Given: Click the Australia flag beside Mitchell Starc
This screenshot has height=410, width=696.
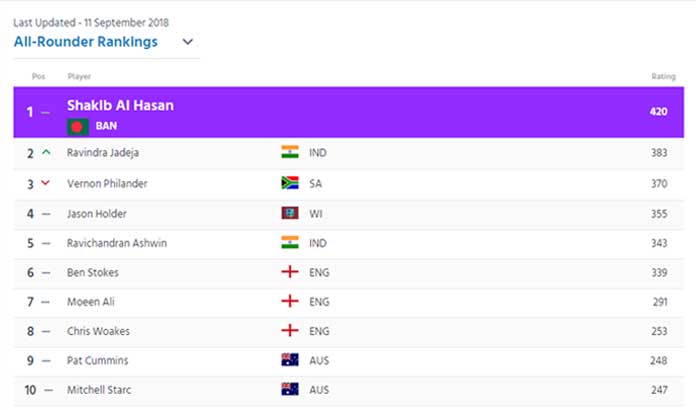Looking at the screenshot, I should [x=290, y=389].
